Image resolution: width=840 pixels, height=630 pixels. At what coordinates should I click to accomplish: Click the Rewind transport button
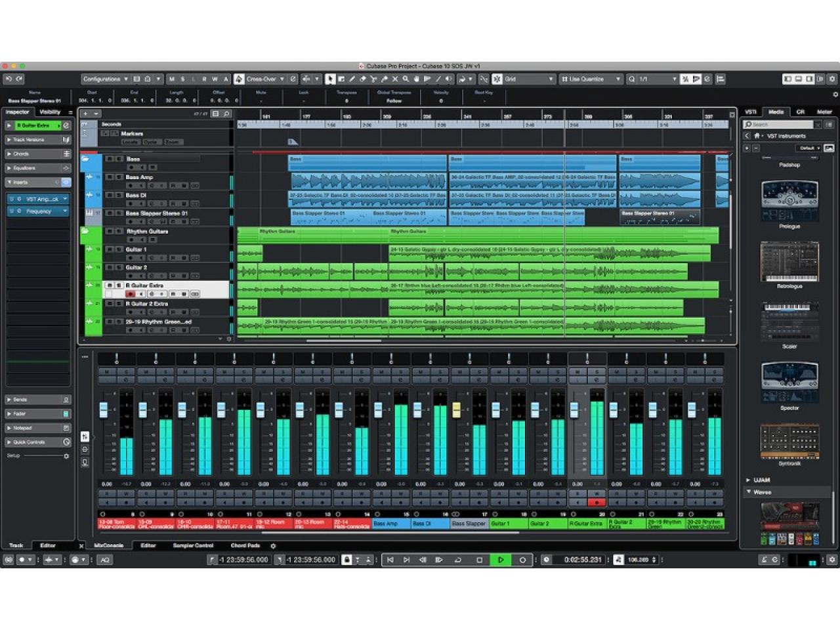[x=423, y=560]
